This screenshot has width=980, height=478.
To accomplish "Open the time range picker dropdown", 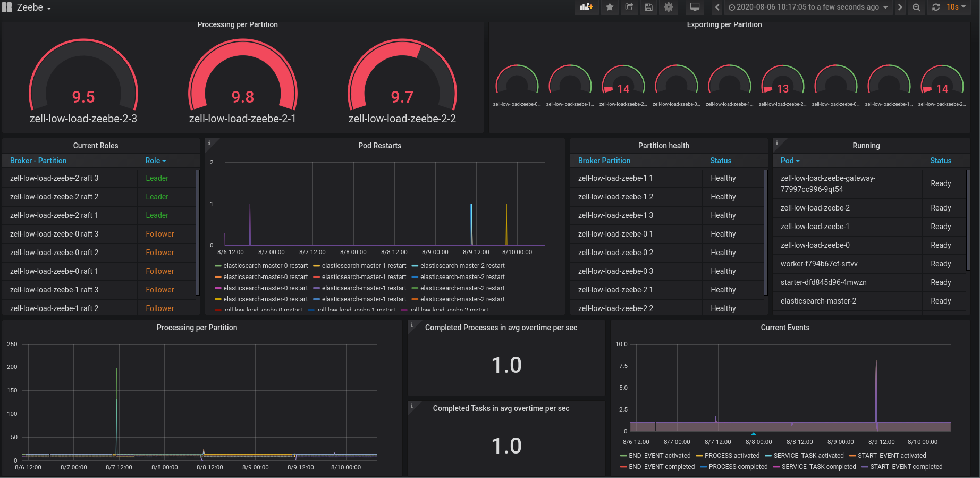I will [x=808, y=7].
